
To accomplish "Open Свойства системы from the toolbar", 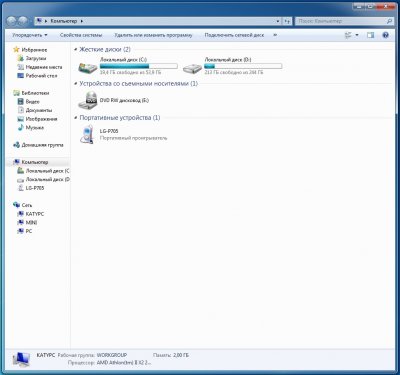I will tap(81, 35).
